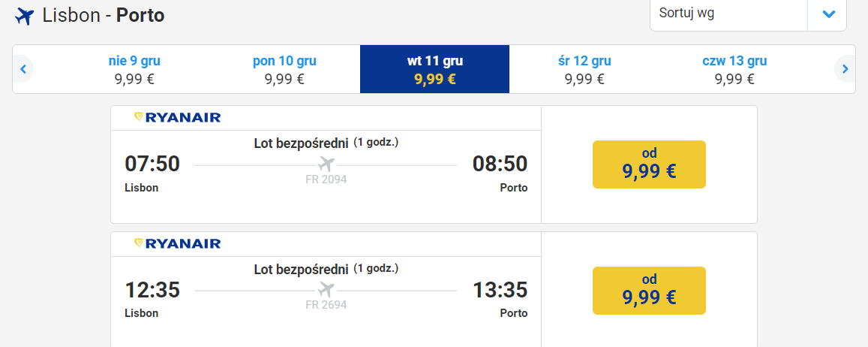Viewport: 868px width, 347px height.
Task: Select the wt 11 gru date tab
Action: [x=434, y=69]
